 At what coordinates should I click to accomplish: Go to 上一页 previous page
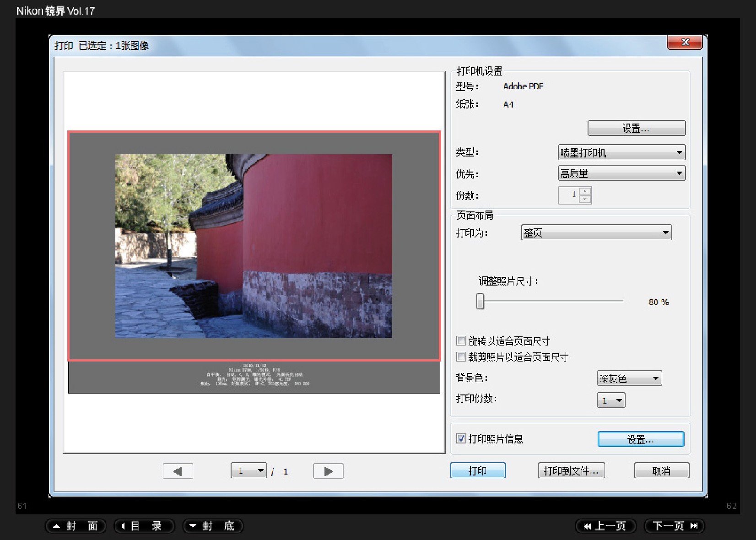coord(605,526)
